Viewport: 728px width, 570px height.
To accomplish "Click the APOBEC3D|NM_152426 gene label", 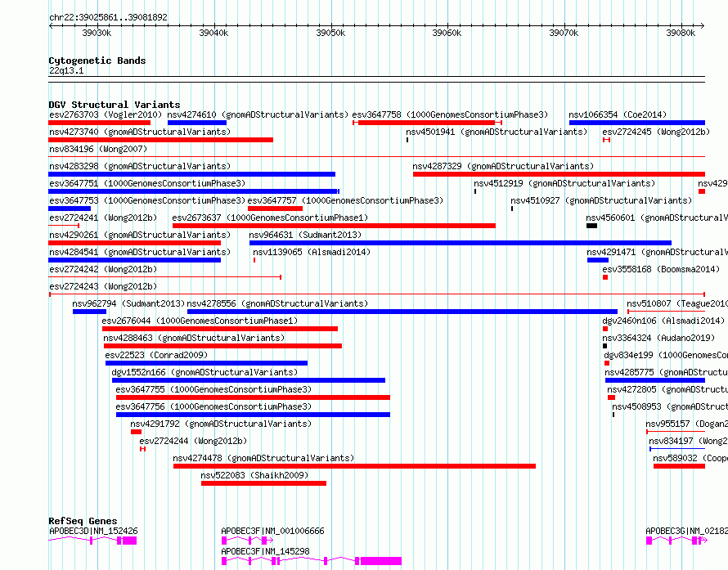I will (93, 531).
